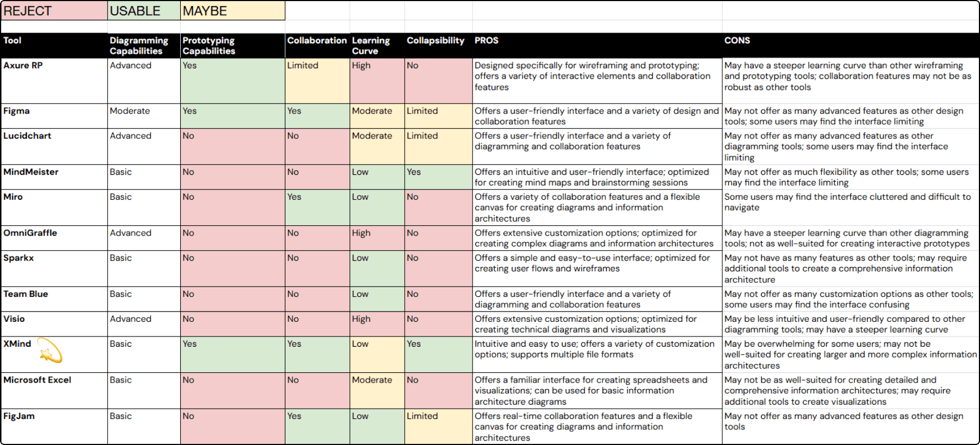Click Figma's CONS description
980x445 pixels.
point(850,116)
